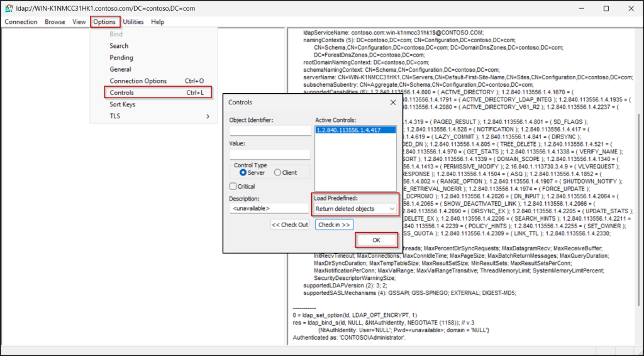
Task: Click the ldap_set_option output line
Action: [355, 315]
